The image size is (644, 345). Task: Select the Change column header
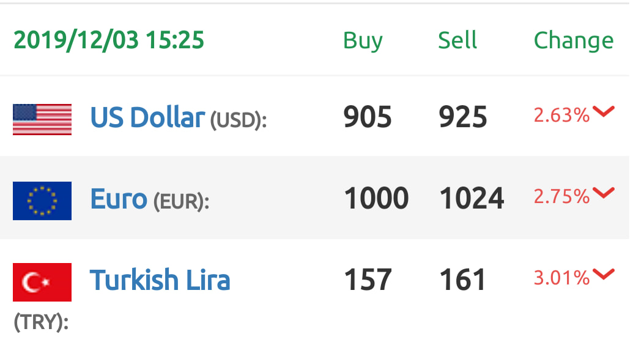[573, 41]
